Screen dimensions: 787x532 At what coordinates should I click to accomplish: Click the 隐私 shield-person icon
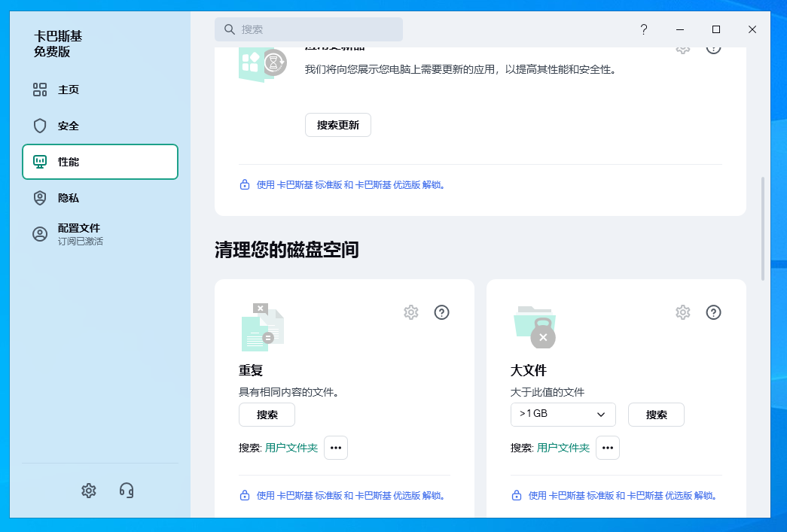coord(40,198)
